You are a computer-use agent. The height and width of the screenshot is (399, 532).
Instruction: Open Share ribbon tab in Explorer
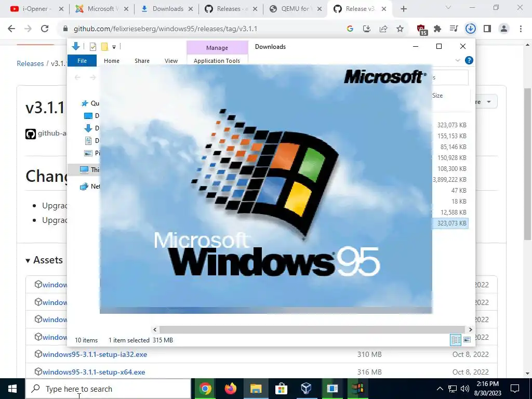[x=142, y=61]
